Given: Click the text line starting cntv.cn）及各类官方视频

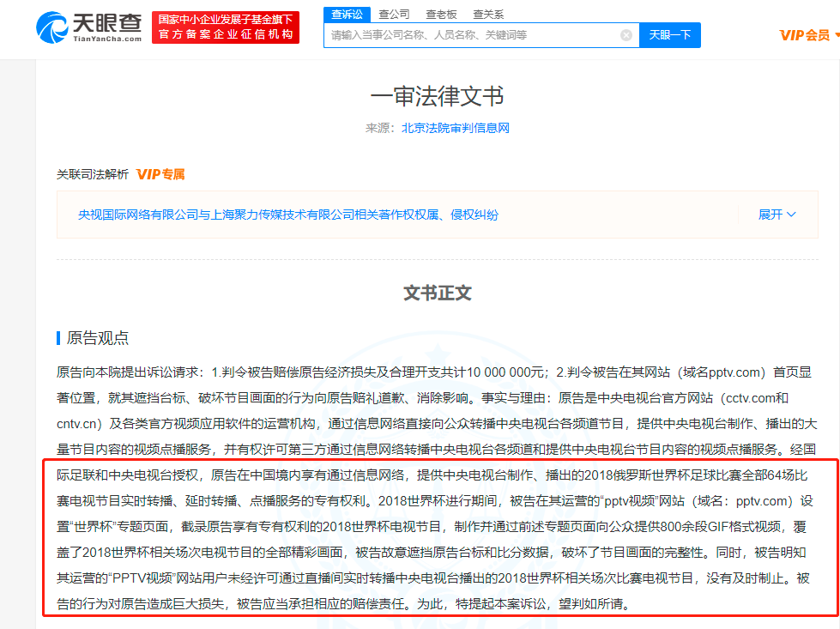Looking at the screenshot, I should pyautogui.click(x=437, y=424).
